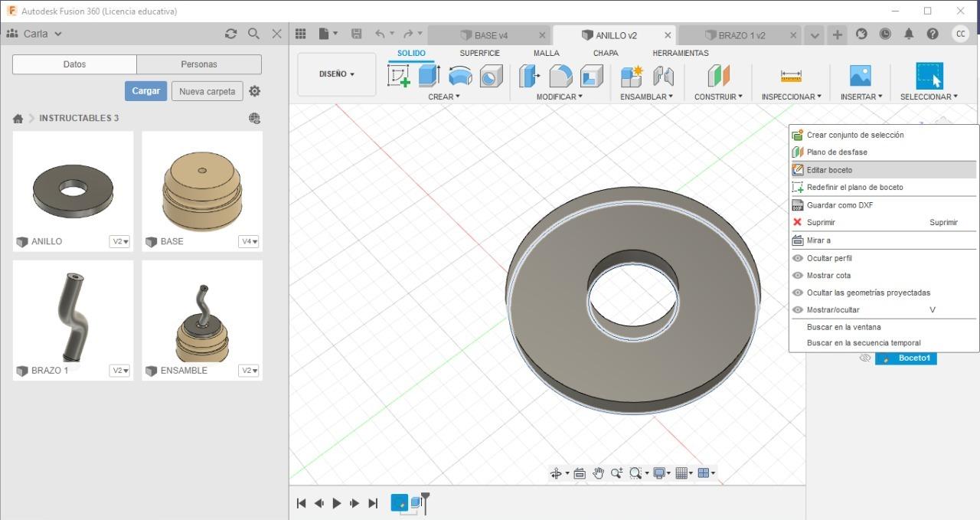Open the Carla user dropdown
The image size is (980, 520).
pos(34,34)
